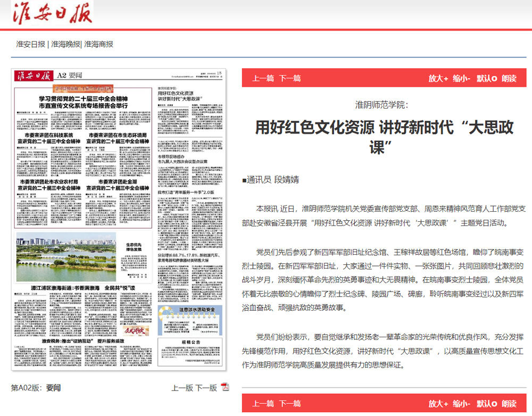Click the small 淮安日报 logo on page image

click(34, 76)
